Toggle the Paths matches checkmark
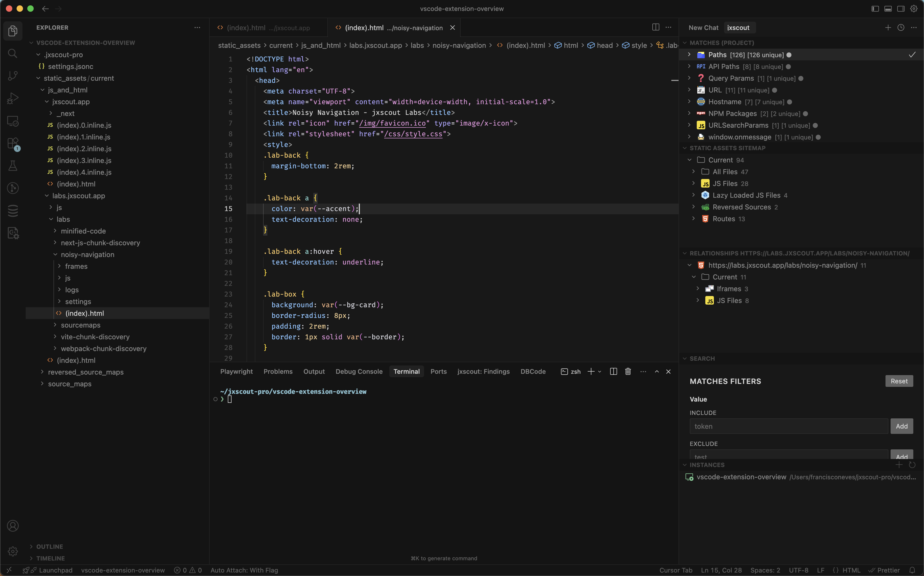Screen dimensions: 924x576 point(912,55)
